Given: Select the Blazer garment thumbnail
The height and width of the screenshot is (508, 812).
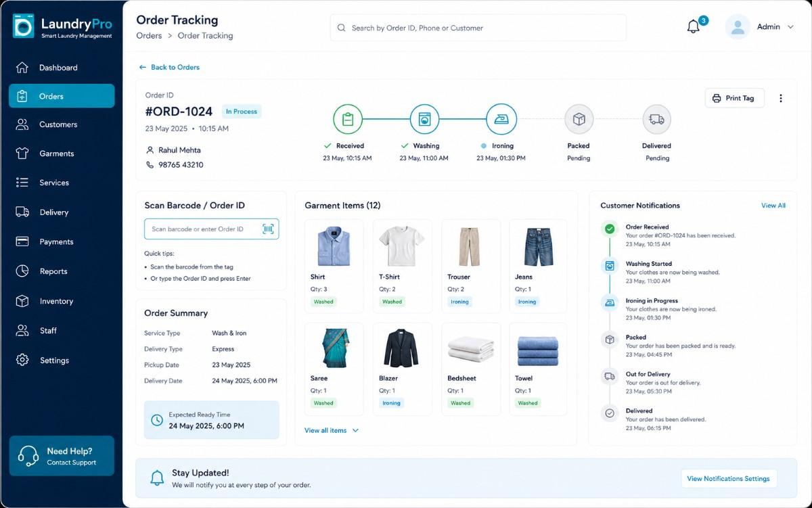Looking at the screenshot, I should click(402, 348).
